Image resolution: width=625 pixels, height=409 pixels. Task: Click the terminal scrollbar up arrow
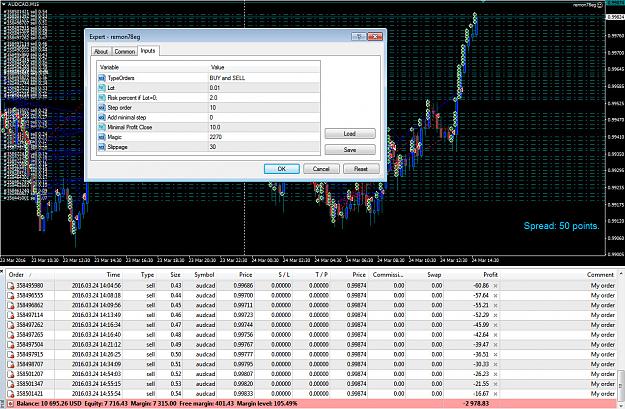(x=621, y=274)
